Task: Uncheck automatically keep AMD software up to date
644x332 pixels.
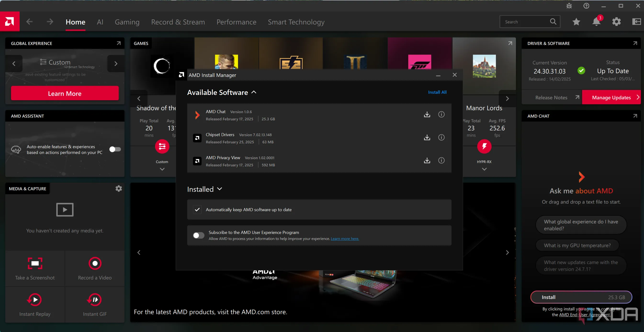Action: [x=197, y=210]
